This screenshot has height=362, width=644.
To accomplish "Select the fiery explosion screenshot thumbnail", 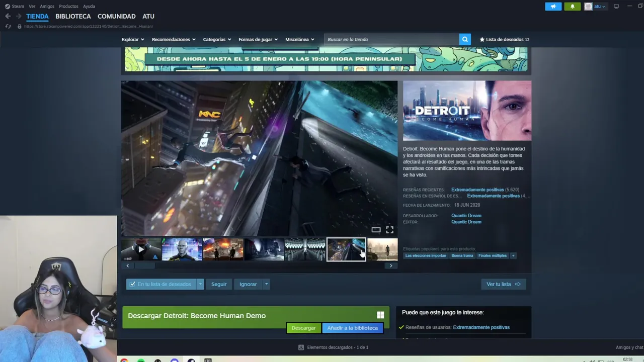I will [x=223, y=249].
